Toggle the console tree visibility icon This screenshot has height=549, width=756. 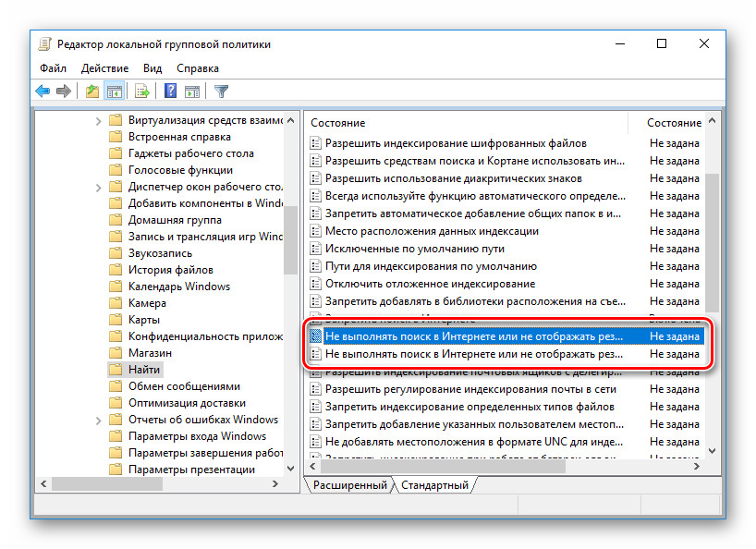click(115, 91)
